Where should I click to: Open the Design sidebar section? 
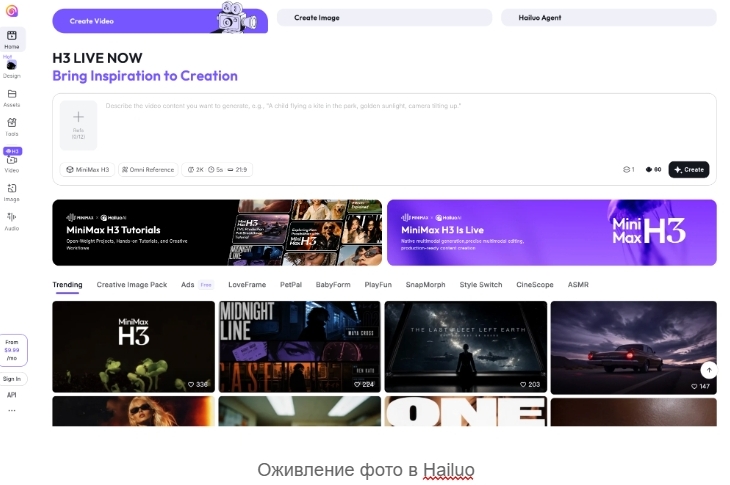click(x=12, y=69)
